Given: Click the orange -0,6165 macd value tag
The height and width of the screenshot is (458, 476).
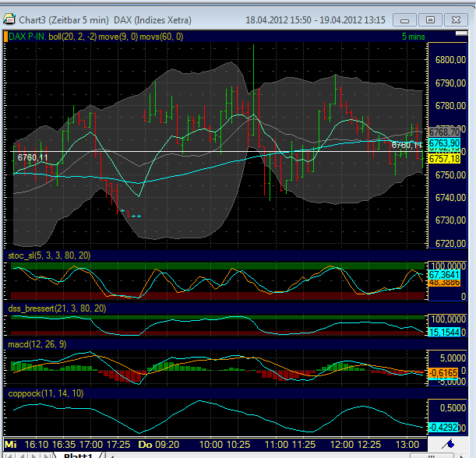Looking at the screenshot, I should [443, 373].
